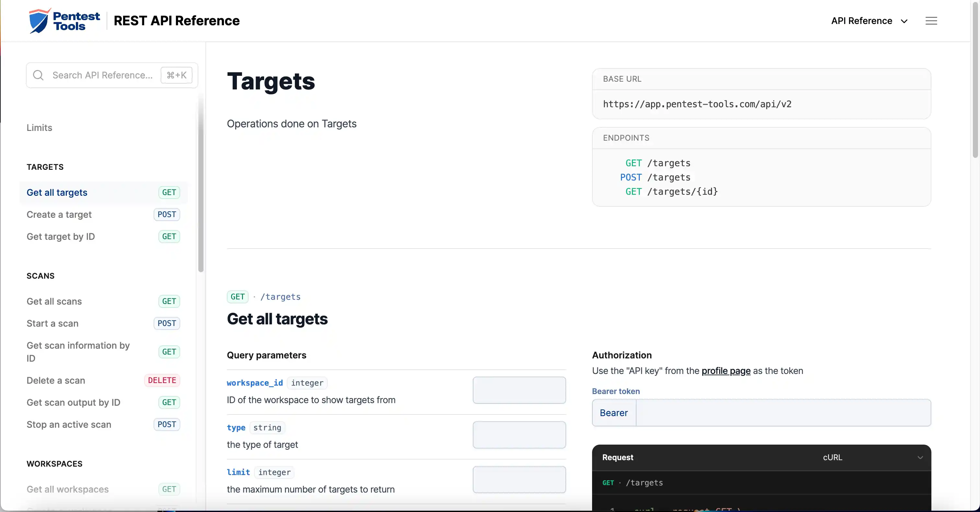Click the GET badge beside Get all targets
980x512 pixels.
click(x=169, y=192)
